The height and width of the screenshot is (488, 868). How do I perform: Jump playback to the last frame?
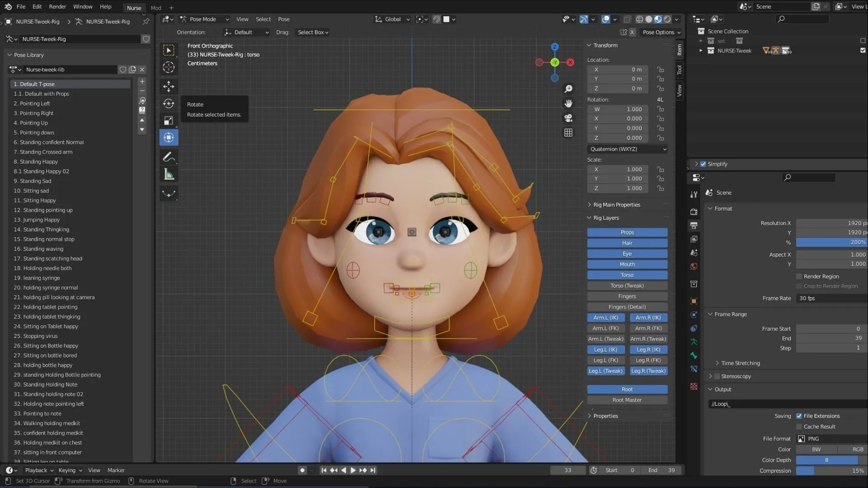click(x=373, y=470)
